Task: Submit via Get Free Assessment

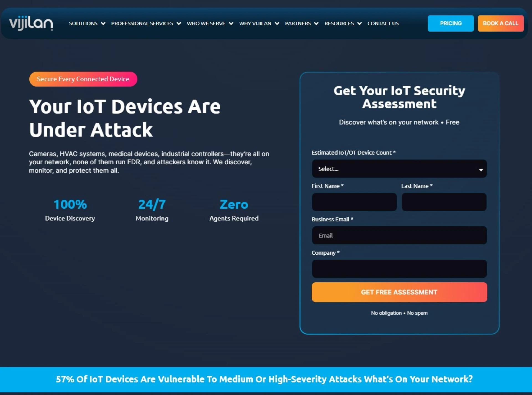Action: click(399, 292)
